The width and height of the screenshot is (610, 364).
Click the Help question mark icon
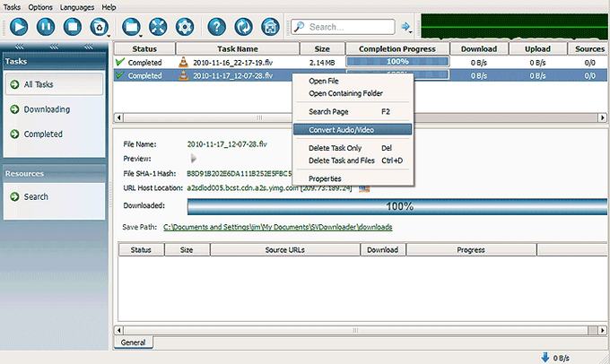pos(217,27)
